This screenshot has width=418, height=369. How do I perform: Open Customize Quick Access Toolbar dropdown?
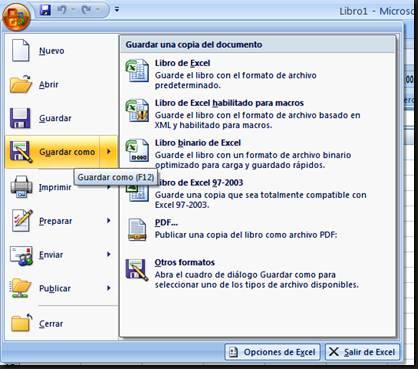(117, 10)
